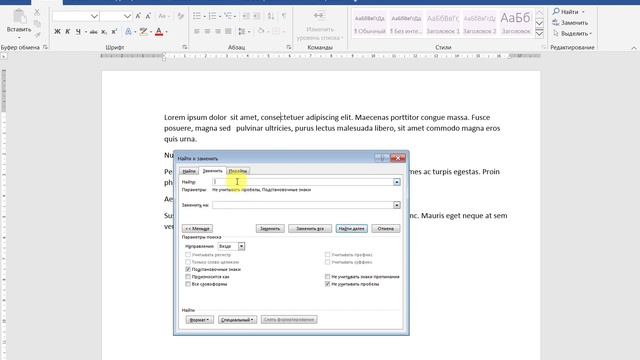This screenshot has width=640, height=360.
Task: Click the Меньше button to collapse options
Action: [198, 229]
